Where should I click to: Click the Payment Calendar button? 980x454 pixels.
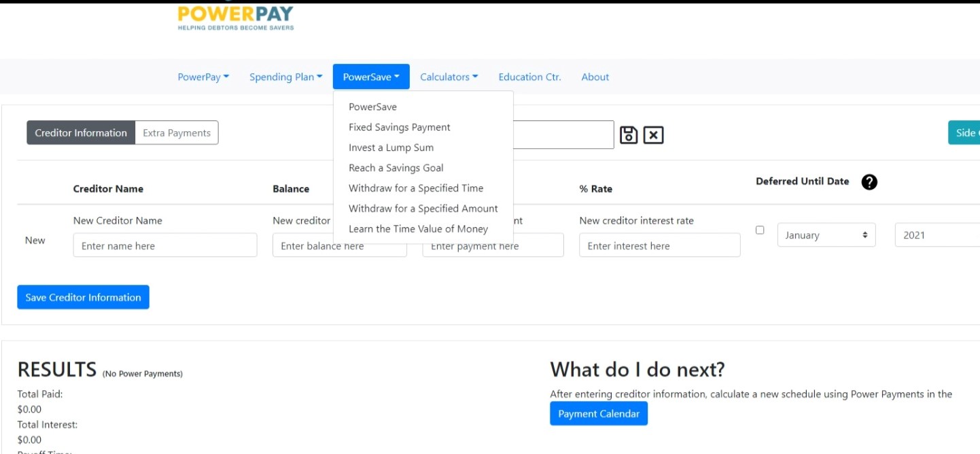[x=599, y=413]
